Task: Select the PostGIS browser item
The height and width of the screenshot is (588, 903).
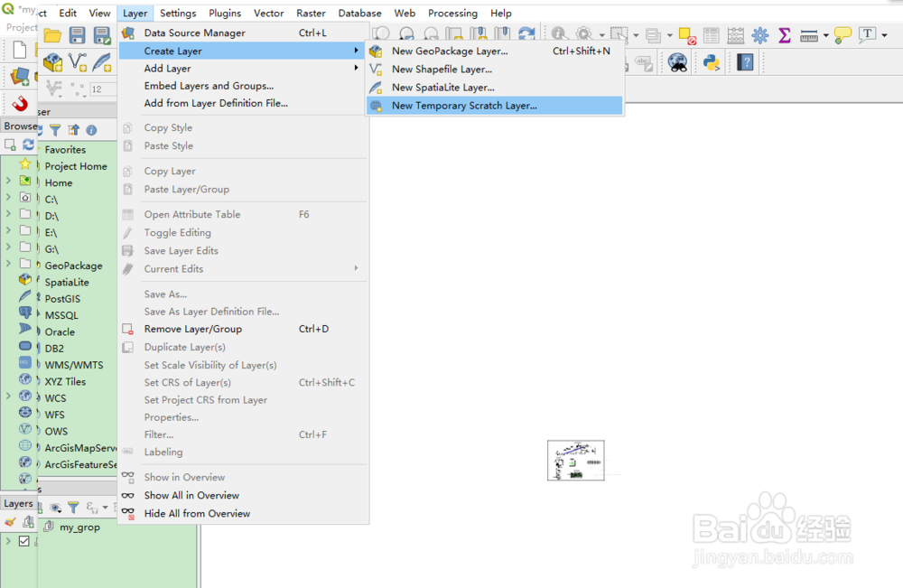Action: coord(62,299)
